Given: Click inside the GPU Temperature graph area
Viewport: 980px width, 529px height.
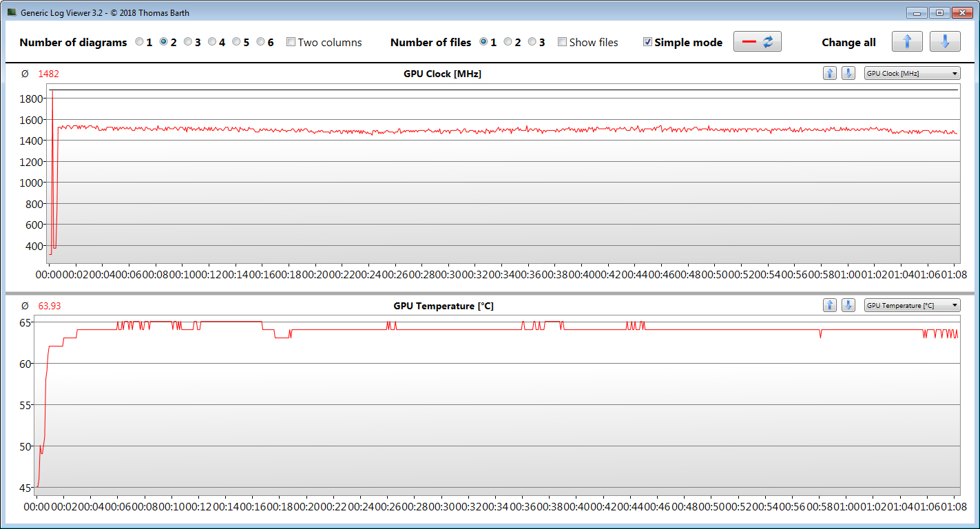Looking at the screenshot, I should [x=498, y=406].
